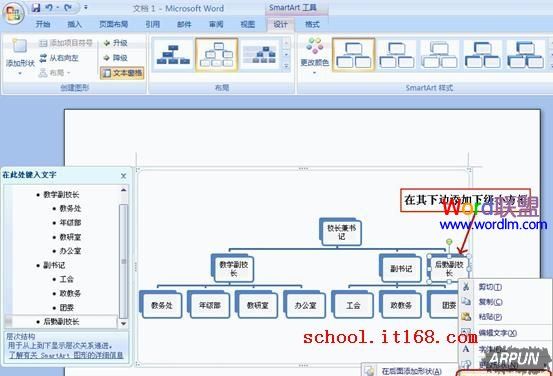Click 教研室 entry in the text pane
Image resolution: width=553 pixels, height=376 pixels.
click(x=70, y=237)
